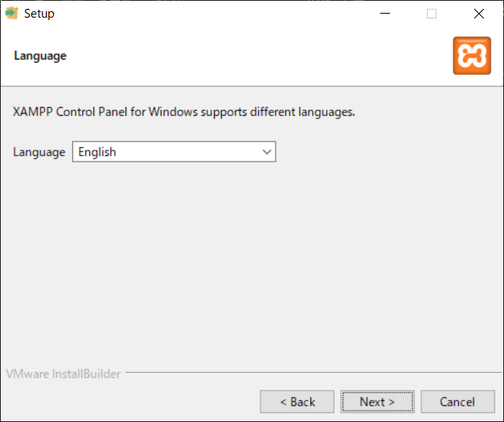Click the Setup installer icon in title bar
Image resolution: width=504 pixels, height=422 pixels.
11,13
